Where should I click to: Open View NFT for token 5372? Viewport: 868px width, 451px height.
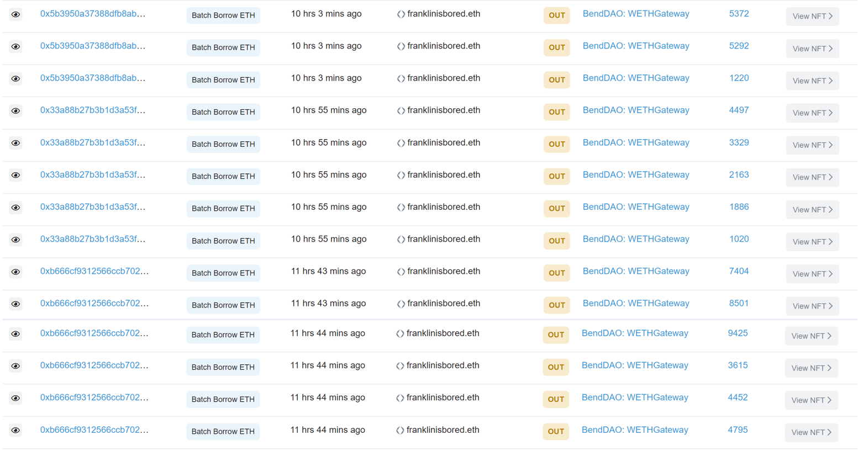coord(812,17)
